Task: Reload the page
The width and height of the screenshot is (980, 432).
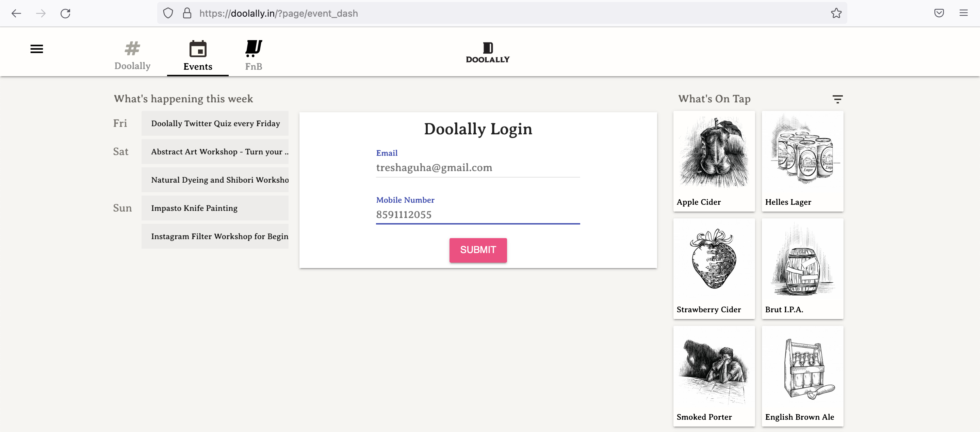Action: (65, 13)
